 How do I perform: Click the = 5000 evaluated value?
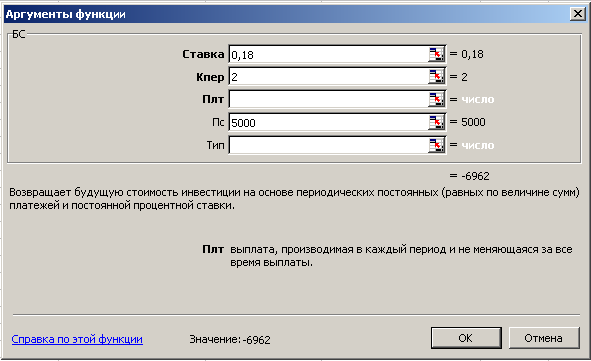tap(467, 122)
